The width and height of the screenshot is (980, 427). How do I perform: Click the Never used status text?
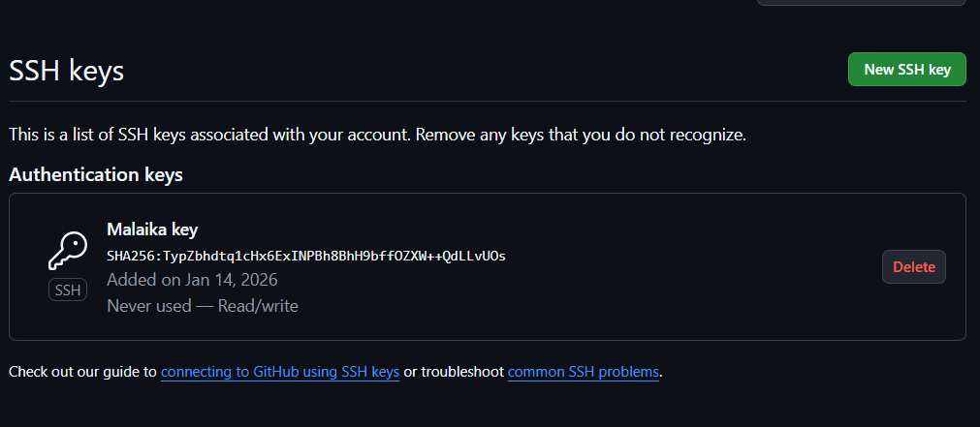tap(148, 306)
